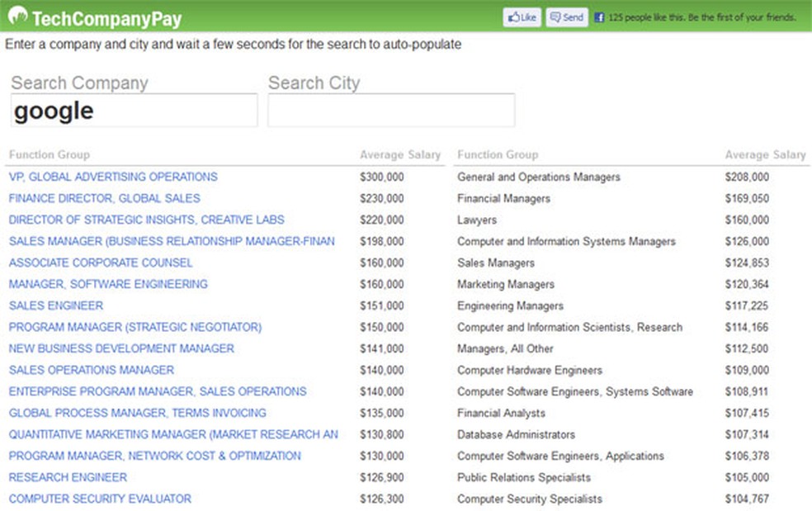Screen dimensions: 812x511
Task: Click right Function Group column header
Action: 498,154
